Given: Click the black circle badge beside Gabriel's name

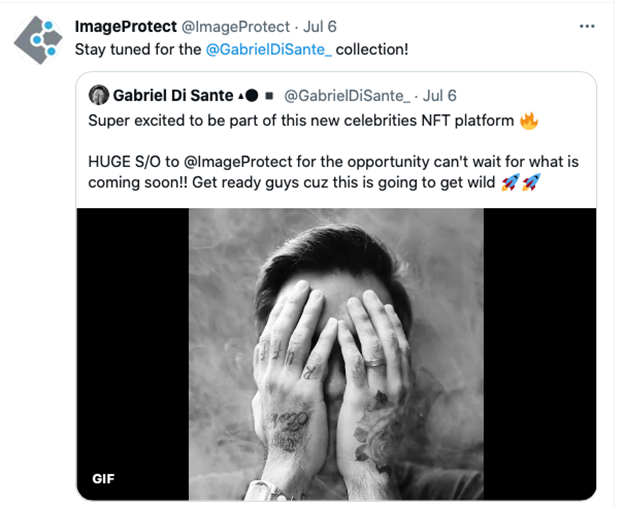Looking at the screenshot, I should (x=252, y=96).
